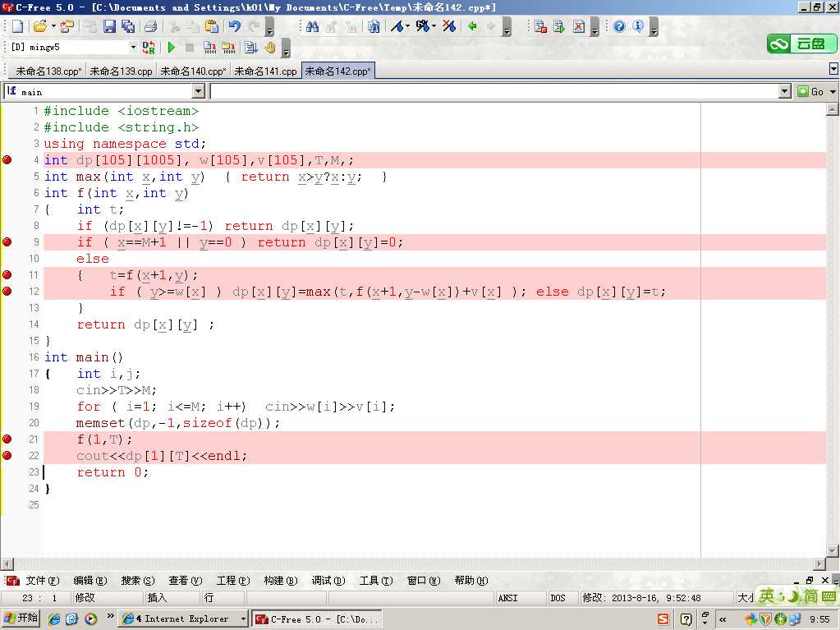Open the 构建(B) menu
840x630 pixels.
(281, 581)
